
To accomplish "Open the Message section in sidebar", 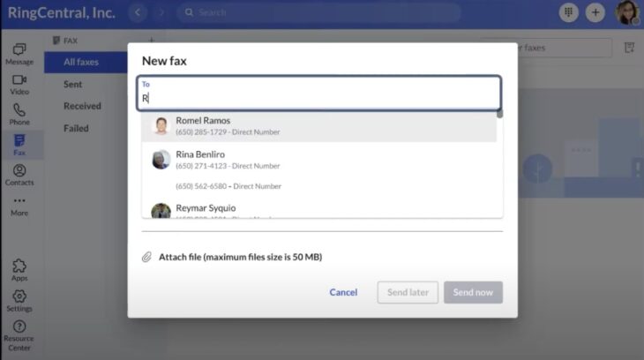I will (19, 53).
